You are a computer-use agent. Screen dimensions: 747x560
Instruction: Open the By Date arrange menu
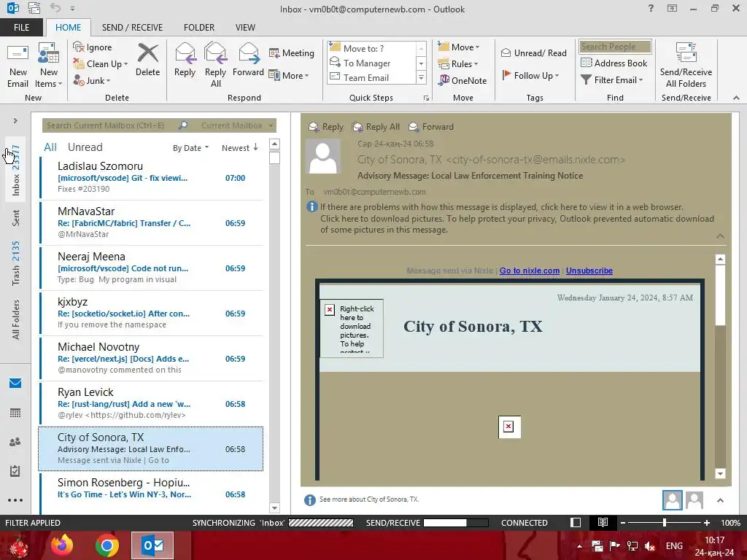point(190,148)
